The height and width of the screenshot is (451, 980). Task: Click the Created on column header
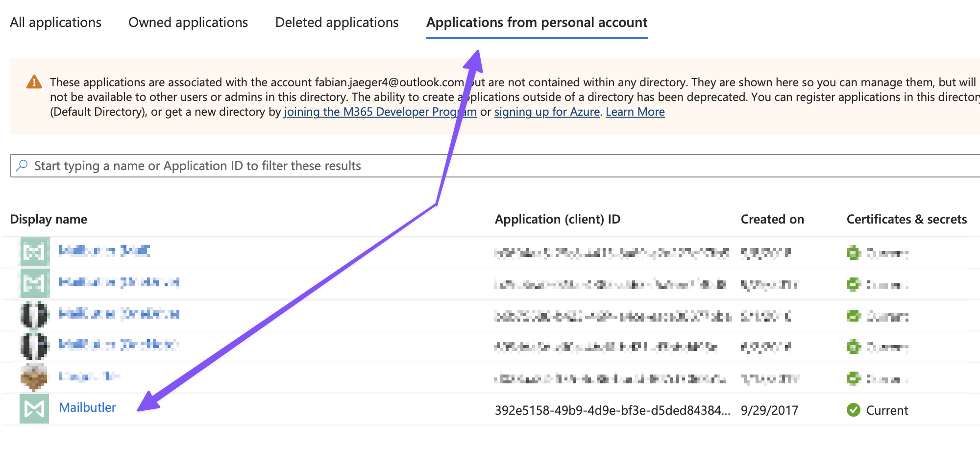point(772,219)
